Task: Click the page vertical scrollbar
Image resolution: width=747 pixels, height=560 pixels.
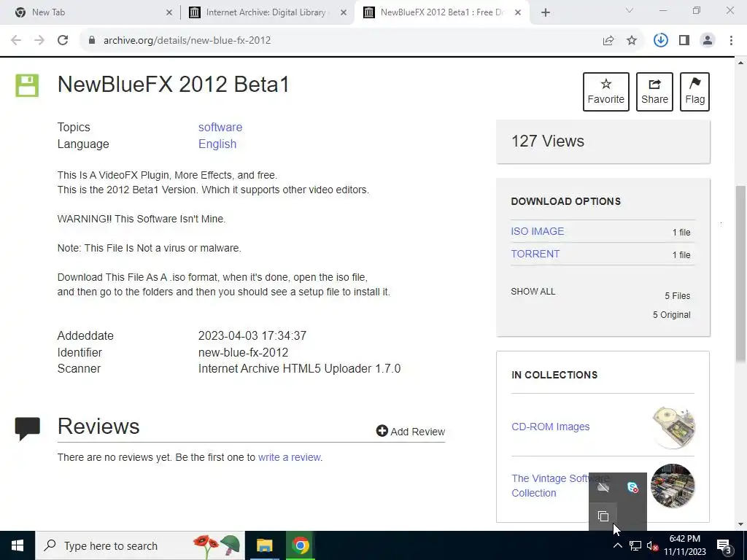Action: tap(740, 273)
